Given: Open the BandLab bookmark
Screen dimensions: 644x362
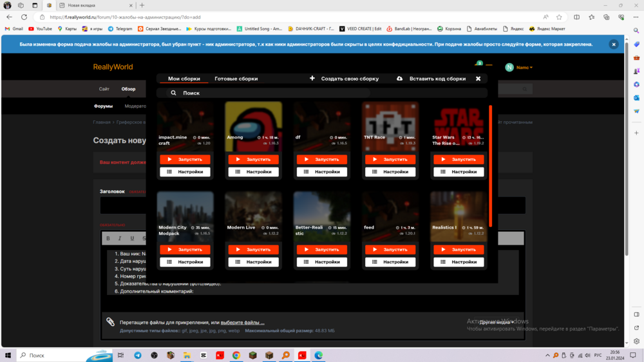Looking at the screenshot, I should click(409, 29).
